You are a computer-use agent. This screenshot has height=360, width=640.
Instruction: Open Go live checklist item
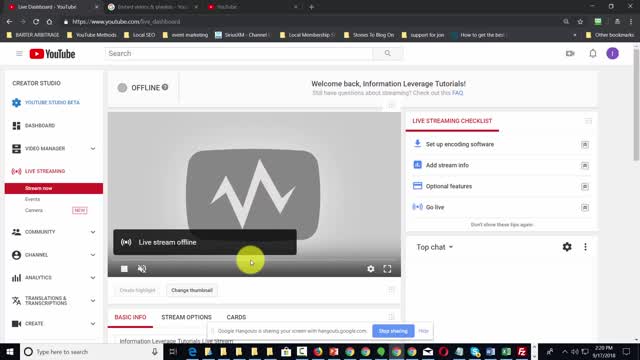[x=435, y=207]
